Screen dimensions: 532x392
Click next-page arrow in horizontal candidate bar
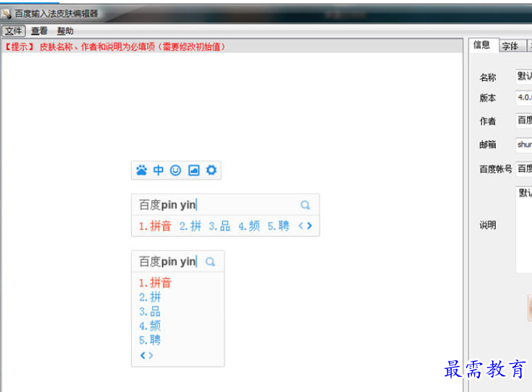pos(309,226)
